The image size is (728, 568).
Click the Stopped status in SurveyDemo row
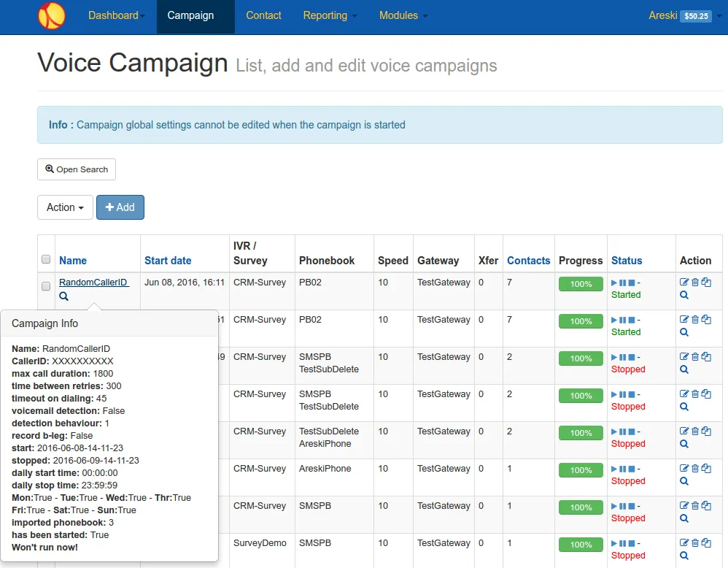pos(628,556)
